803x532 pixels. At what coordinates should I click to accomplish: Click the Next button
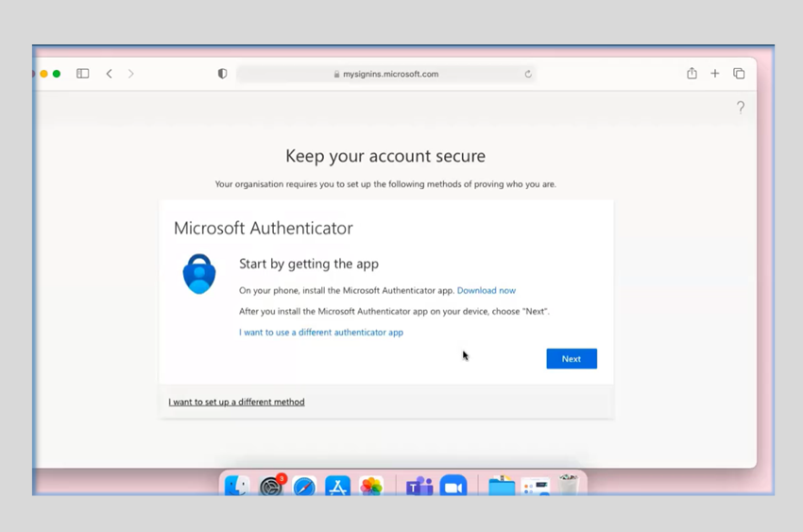(x=572, y=359)
